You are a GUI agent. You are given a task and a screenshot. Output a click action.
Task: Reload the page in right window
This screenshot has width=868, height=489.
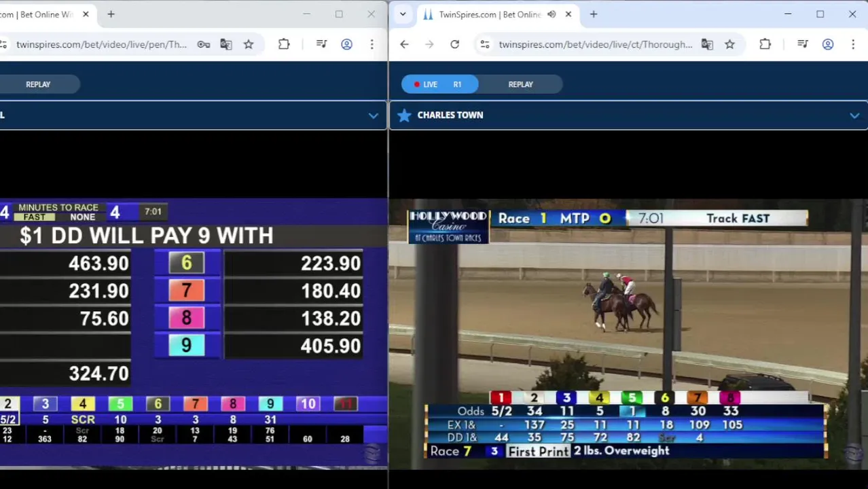(454, 44)
